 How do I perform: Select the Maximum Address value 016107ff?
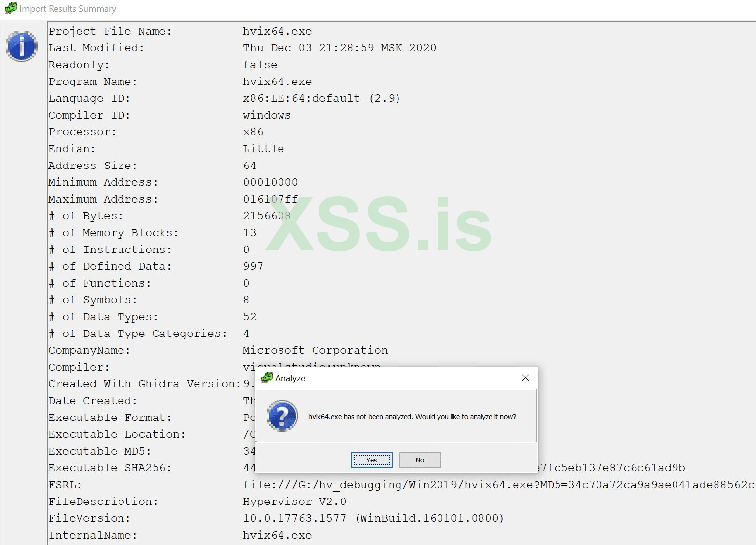click(270, 199)
